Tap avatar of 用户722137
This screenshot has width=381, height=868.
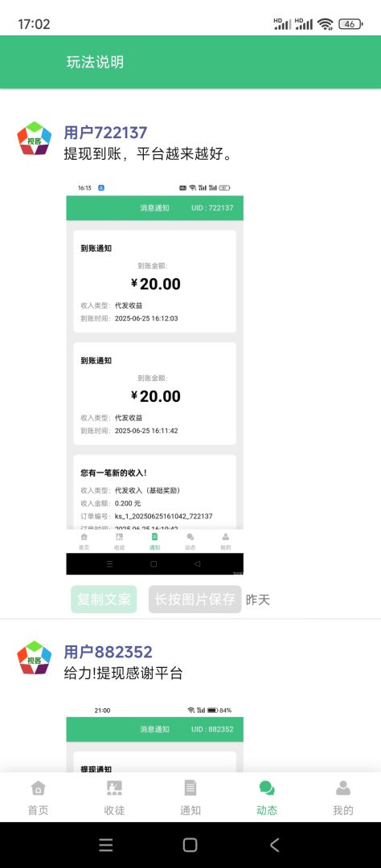(35, 138)
